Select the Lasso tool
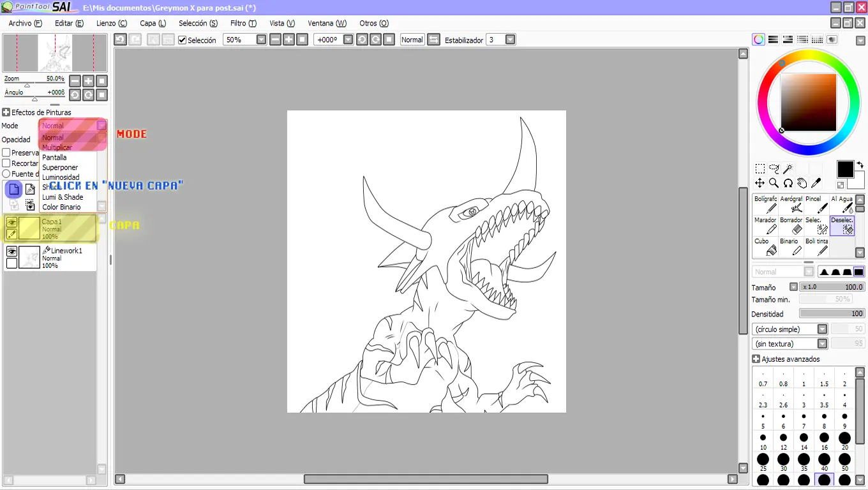868x490 pixels. [x=774, y=169]
